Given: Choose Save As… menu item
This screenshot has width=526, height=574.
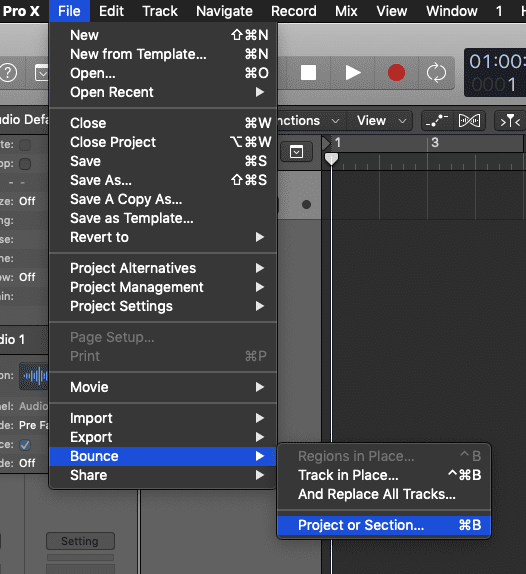Looking at the screenshot, I should (x=163, y=180).
